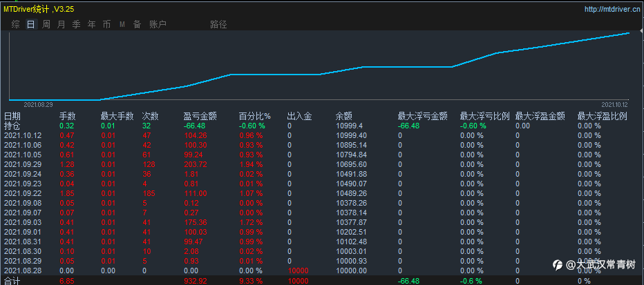Click the small arrow at chart's right edge
The width and height of the screenshot is (644, 285).
pos(641,31)
